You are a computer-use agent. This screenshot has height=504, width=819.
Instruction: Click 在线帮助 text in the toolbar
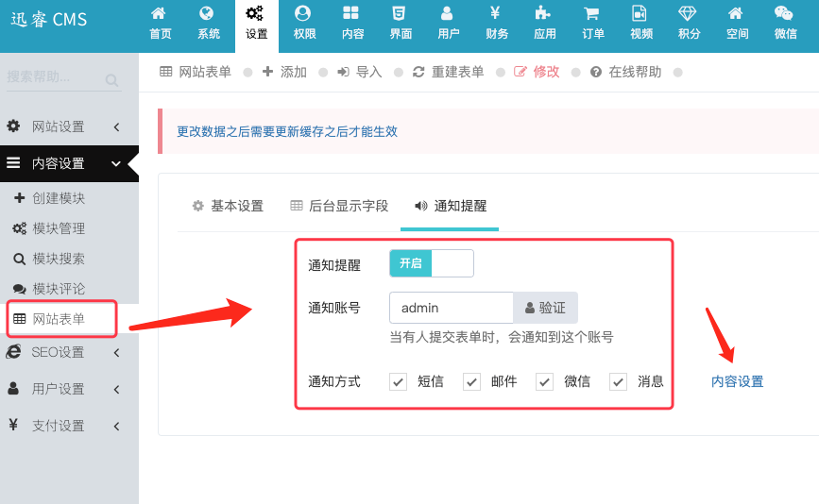635,72
